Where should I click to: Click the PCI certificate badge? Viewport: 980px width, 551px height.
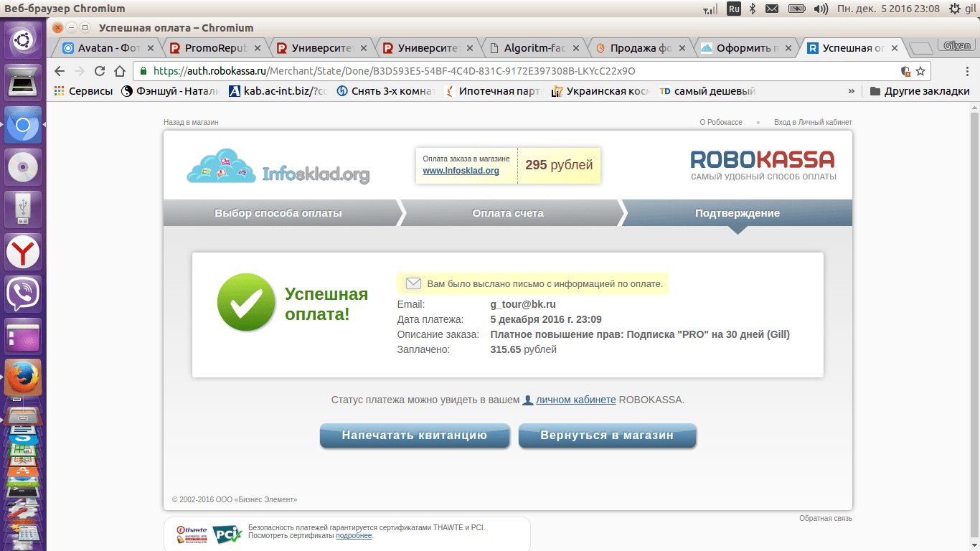pos(226,534)
